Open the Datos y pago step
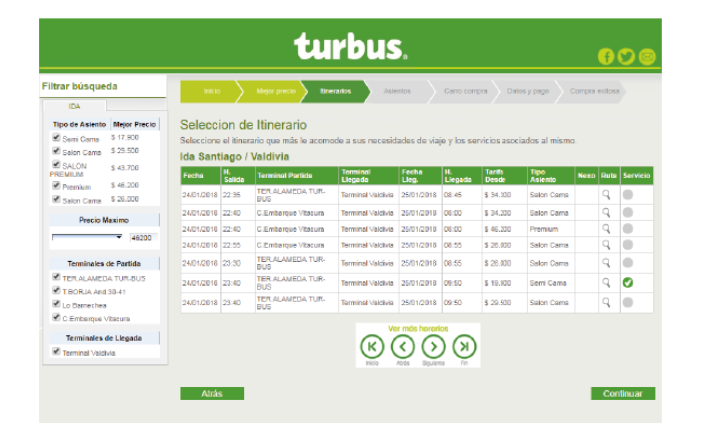Viewport: 708px width, 444px height. coord(528,91)
